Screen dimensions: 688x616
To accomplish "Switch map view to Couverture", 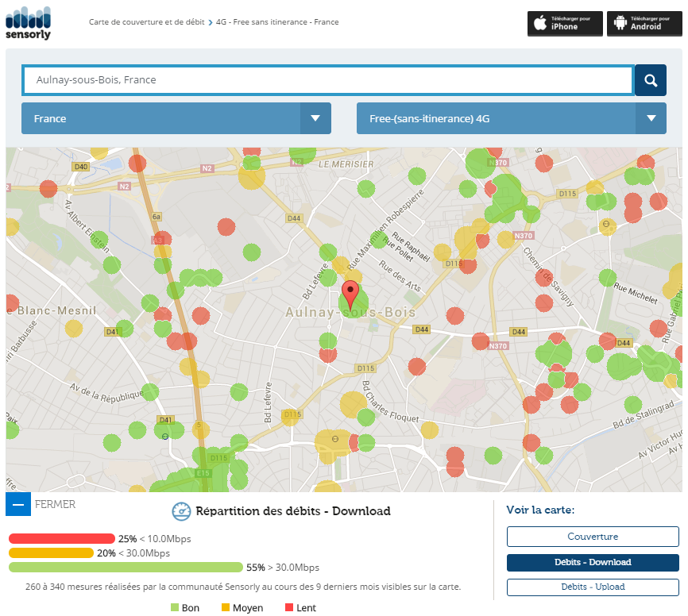I will point(593,537).
